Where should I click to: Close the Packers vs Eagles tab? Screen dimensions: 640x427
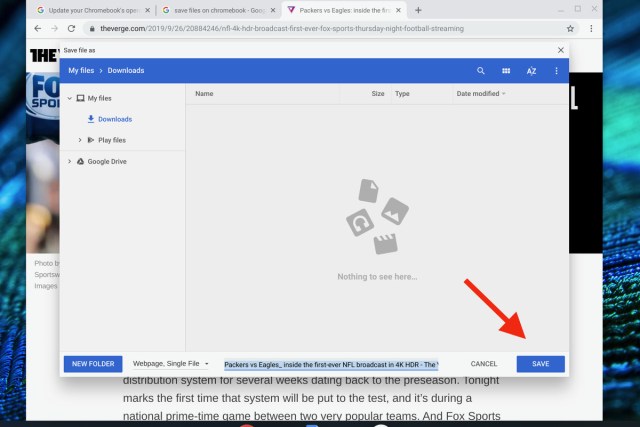(x=398, y=10)
